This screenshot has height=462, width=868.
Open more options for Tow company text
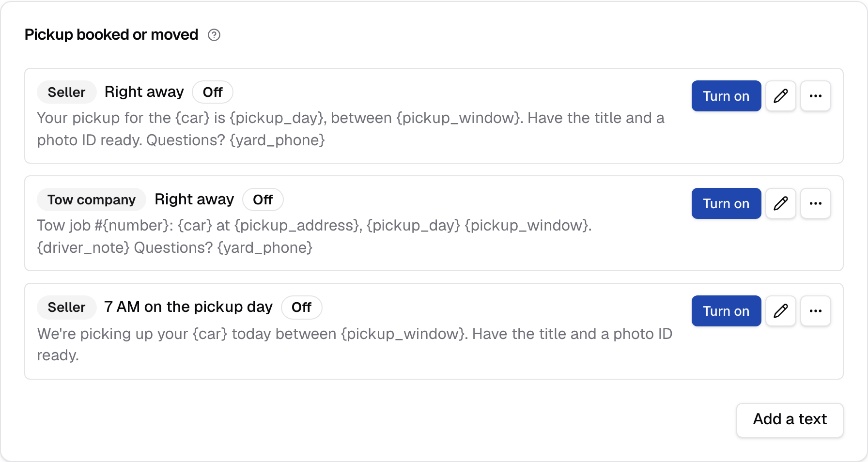(x=816, y=203)
